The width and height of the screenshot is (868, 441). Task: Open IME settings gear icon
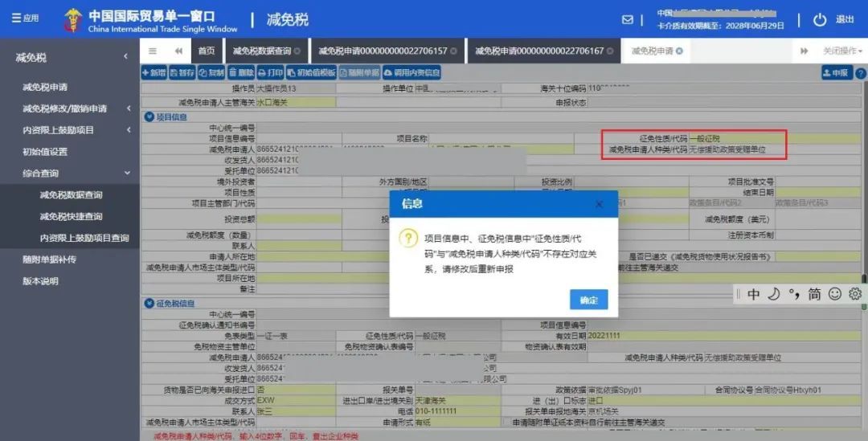click(855, 294)
